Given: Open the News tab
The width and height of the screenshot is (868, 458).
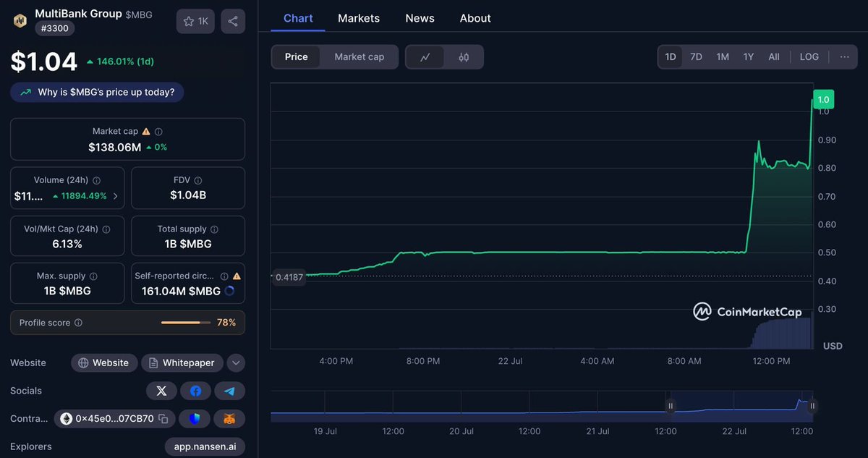Looking at the screenshot, I should tap(420, 18).
